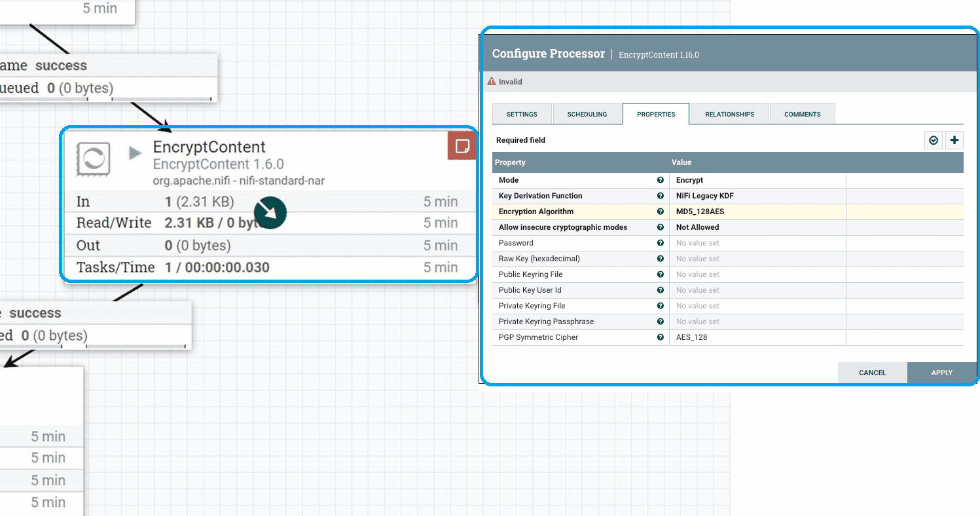Screen dimensions: 980x516
Task: Click the help icon beside Mode
Action: point(661,180)
